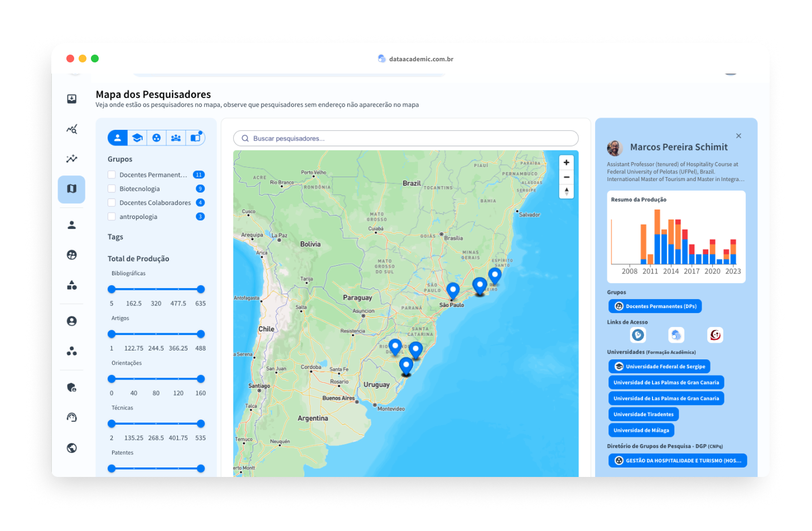Open the red swirl access link icon
The width and height of the screenshot is (812, 531).
[x=715, y=335]
